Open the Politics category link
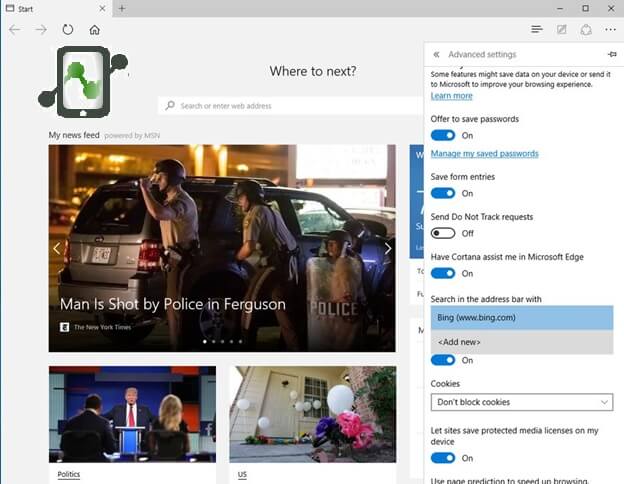The width and height of the screenshot is (624, 484). pyautogui.click(x=69, y=474)
